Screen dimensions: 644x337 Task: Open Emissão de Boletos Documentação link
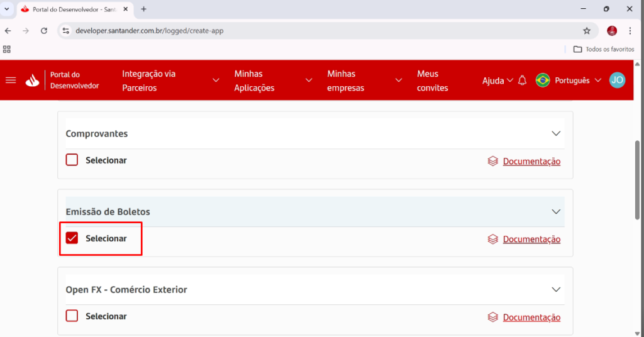tap(531, 240)
